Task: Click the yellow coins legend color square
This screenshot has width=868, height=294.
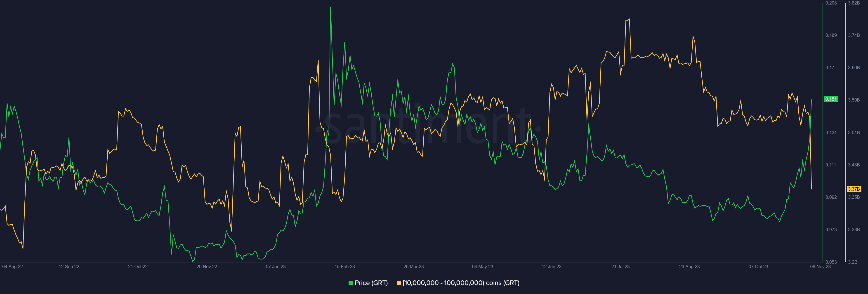Action: pyautogui.click(x=399, y=283)
